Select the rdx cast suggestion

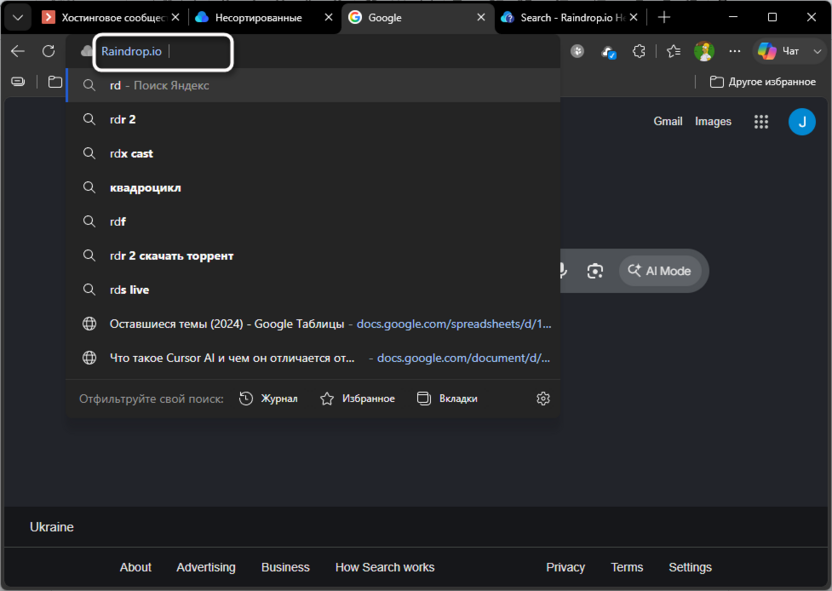(313, 153)
